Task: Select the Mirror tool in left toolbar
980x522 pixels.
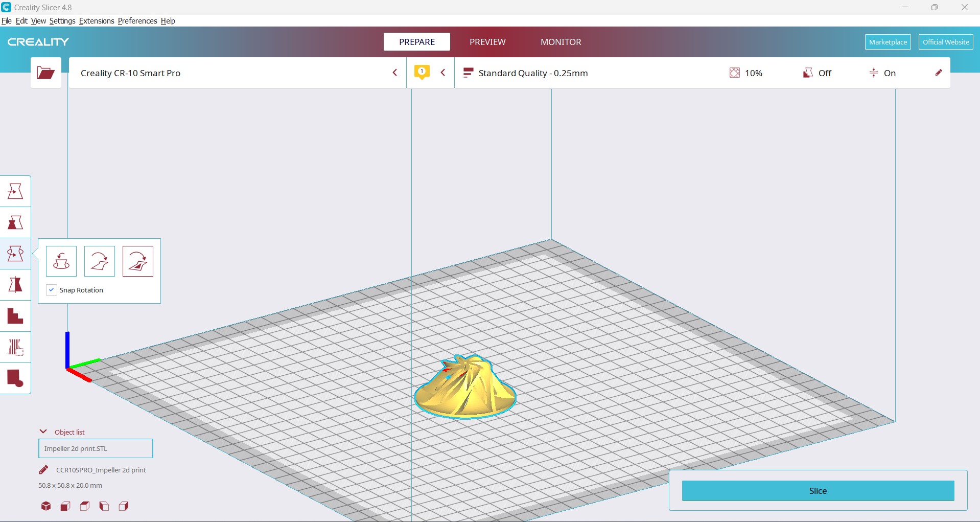Action: click(x=15, y=285)
